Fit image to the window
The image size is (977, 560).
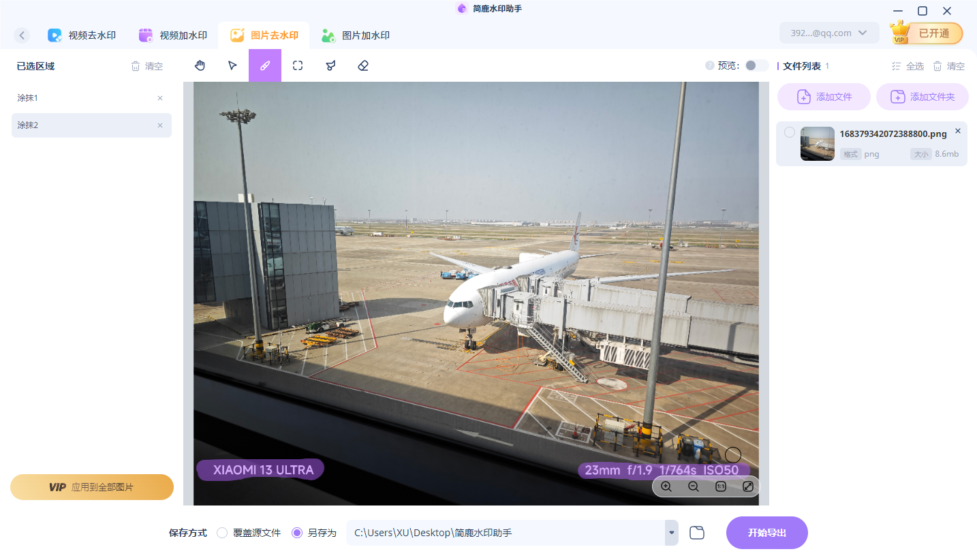tap(747, 486)
